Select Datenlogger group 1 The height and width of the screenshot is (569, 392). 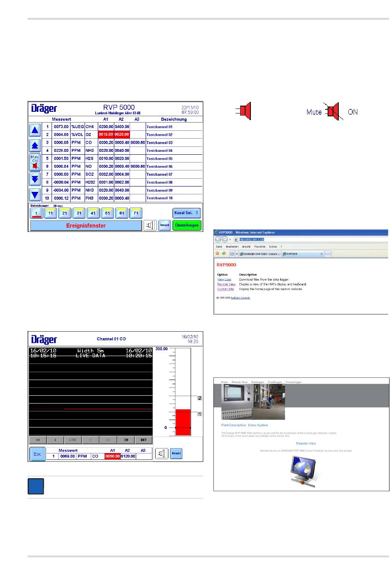tap(36, 213)
